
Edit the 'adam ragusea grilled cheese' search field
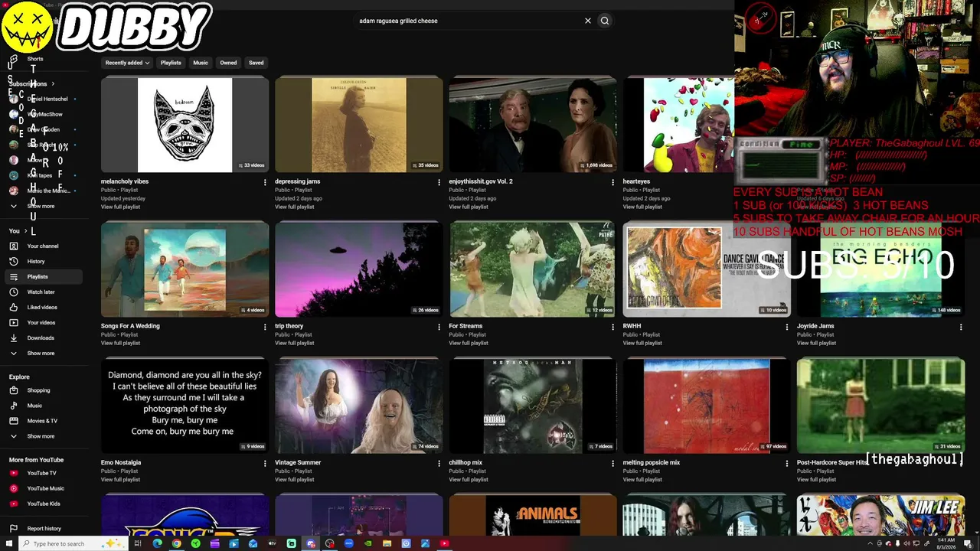coord(467,21)
